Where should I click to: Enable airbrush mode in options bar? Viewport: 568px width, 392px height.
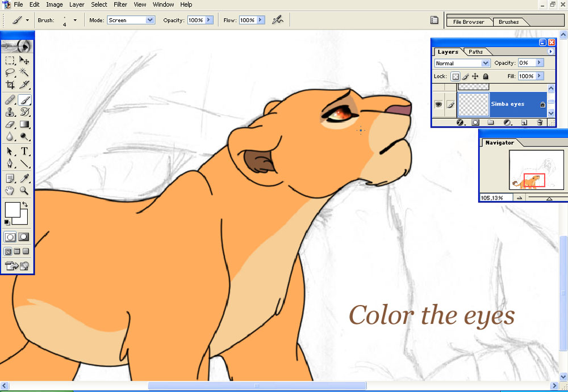pos(278,20)
